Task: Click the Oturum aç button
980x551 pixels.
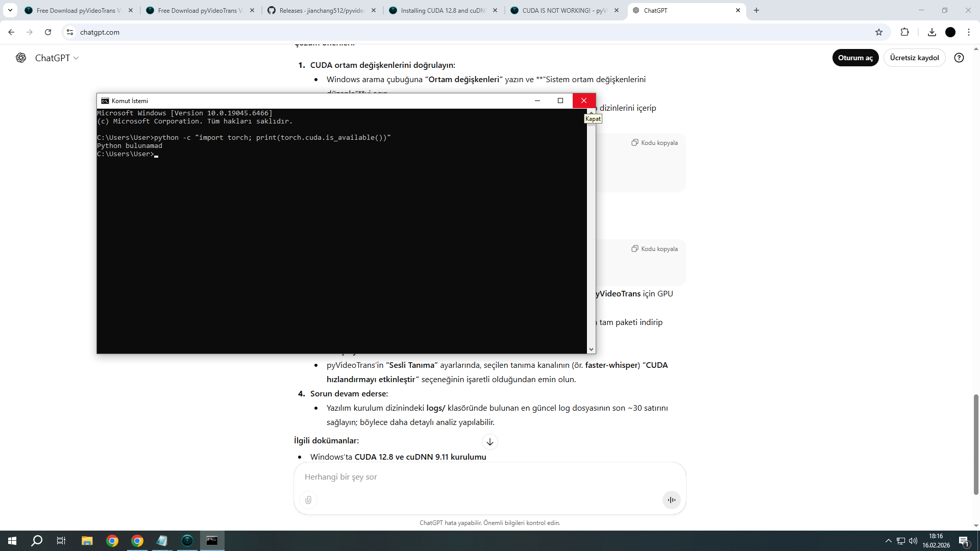Action: (x=855, y=58)
